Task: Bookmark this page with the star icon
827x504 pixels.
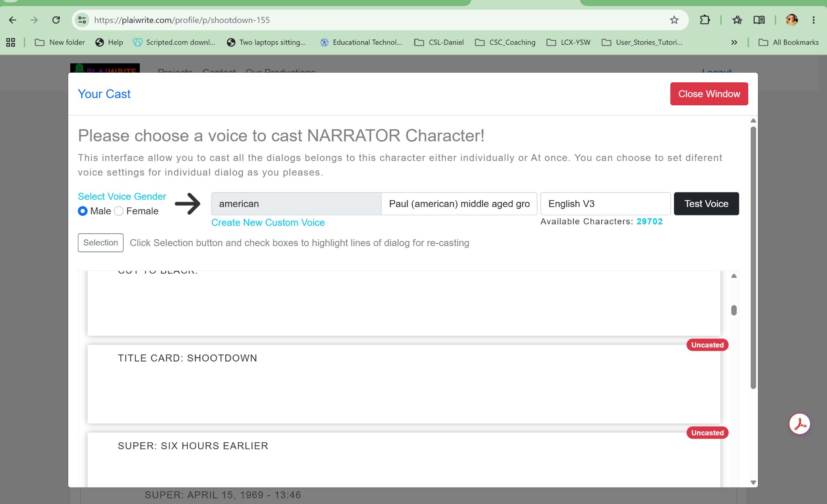Action: [674, 20]
